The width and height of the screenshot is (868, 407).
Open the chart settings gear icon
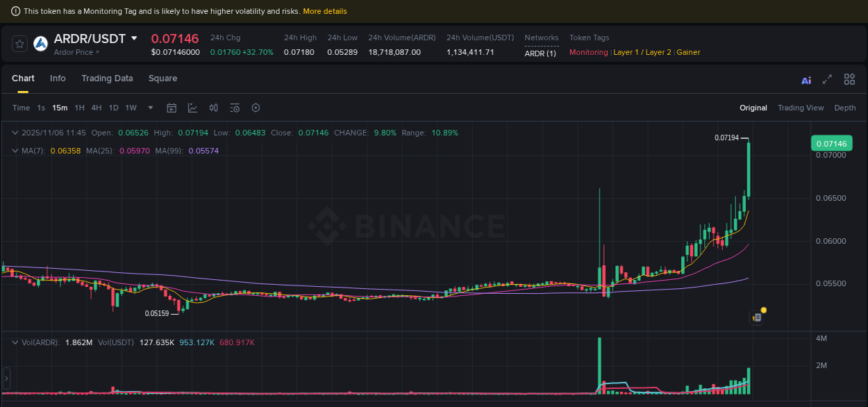pyautogui.click(x=255, y=108)
